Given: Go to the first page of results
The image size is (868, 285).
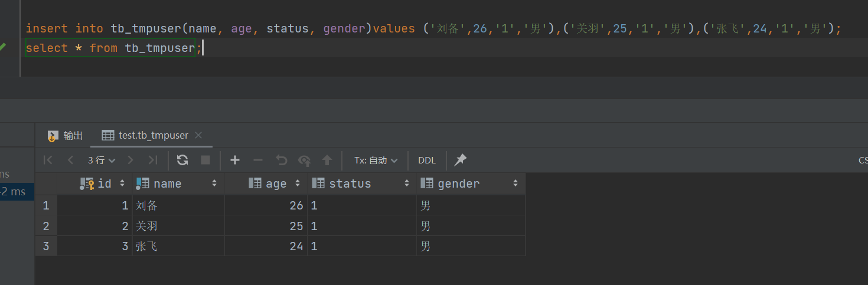Looking at the screenshot, I should [x=48, y=160].
